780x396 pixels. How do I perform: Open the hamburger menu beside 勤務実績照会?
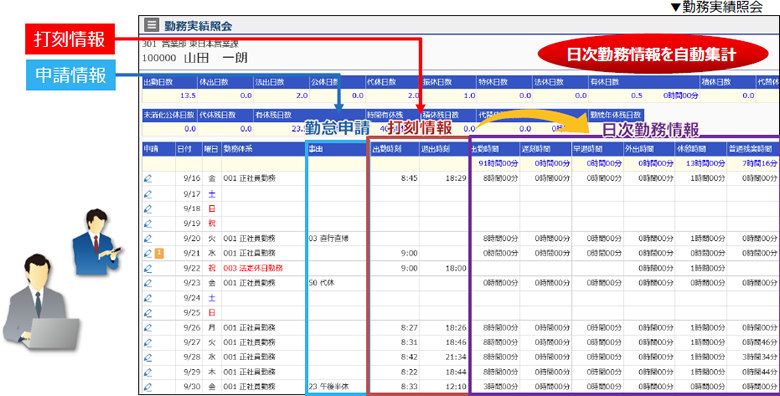[151, 25]
